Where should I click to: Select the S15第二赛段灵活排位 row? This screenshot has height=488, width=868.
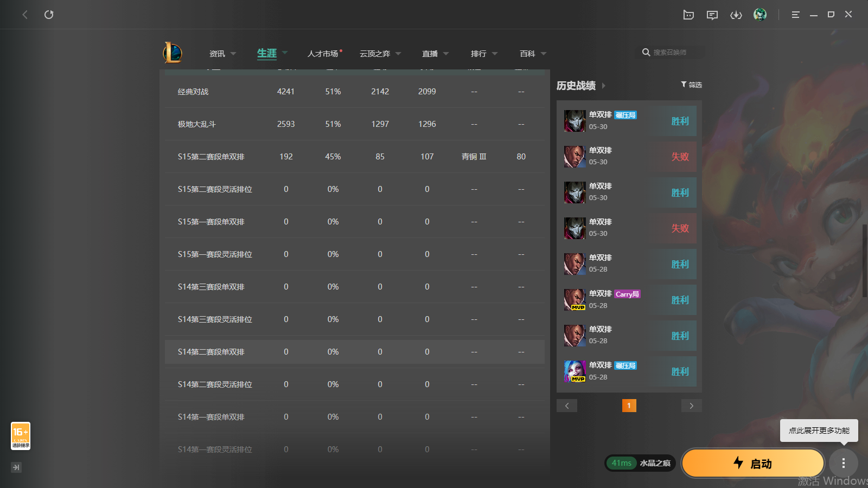coord(355,189)
